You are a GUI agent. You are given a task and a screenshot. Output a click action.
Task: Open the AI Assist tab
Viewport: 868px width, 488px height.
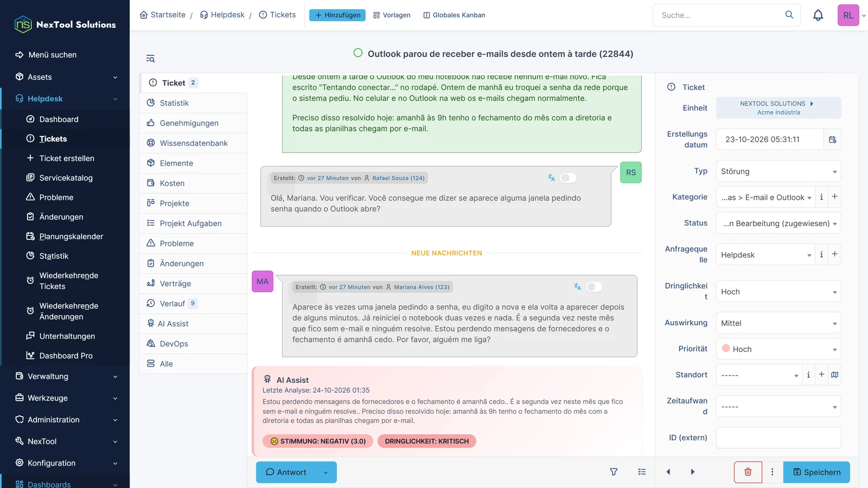point(194,324)
